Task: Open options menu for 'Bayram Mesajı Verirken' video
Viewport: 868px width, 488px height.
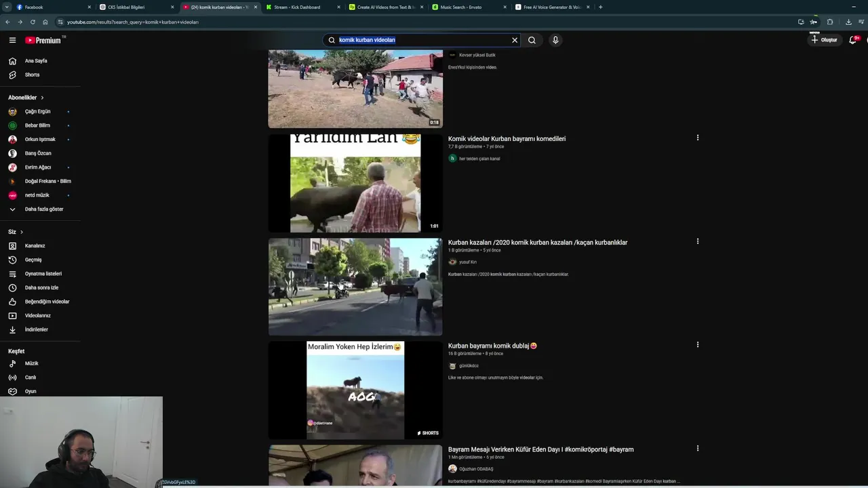Action: [x=697, y=448]
